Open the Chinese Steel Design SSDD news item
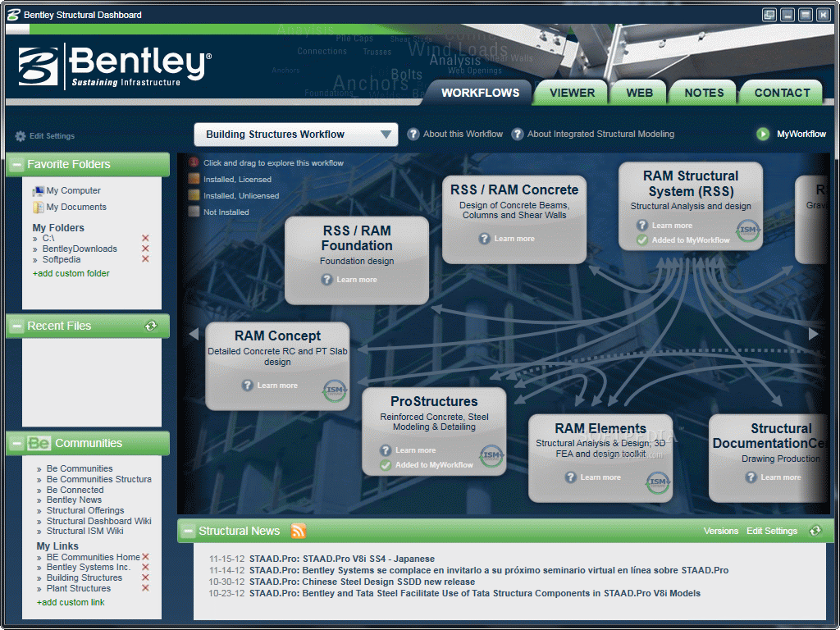The width and height of the screenshot is (840, 630). [x=362, y=582]
